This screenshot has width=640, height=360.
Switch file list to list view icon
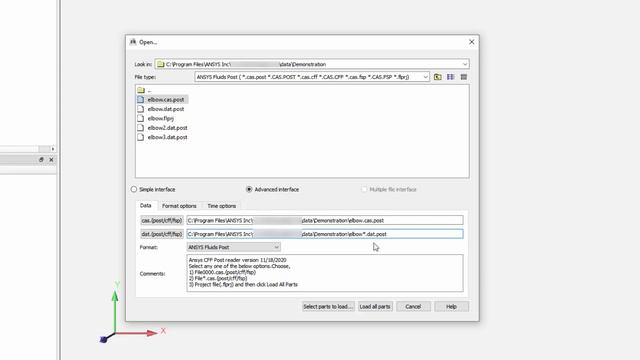tap(451, 77)
